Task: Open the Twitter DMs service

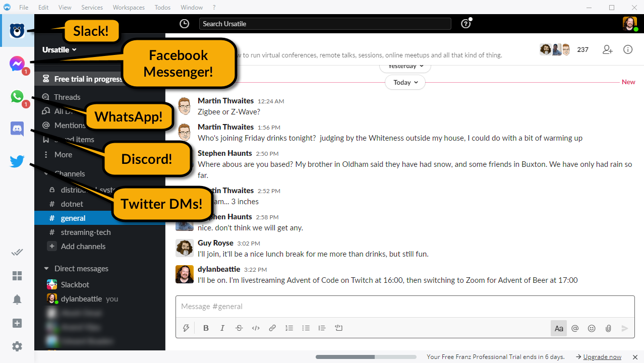Action: click(x=17, y=161)
